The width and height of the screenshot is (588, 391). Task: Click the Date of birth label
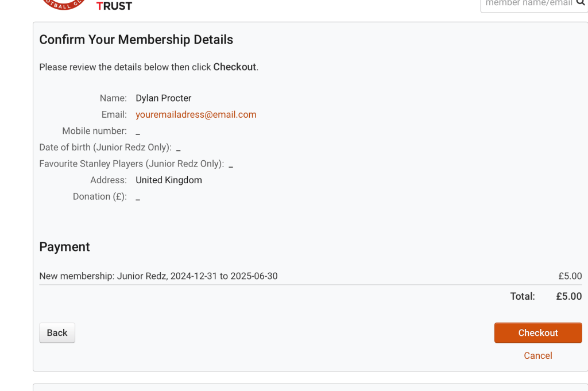tap(105, 148)
